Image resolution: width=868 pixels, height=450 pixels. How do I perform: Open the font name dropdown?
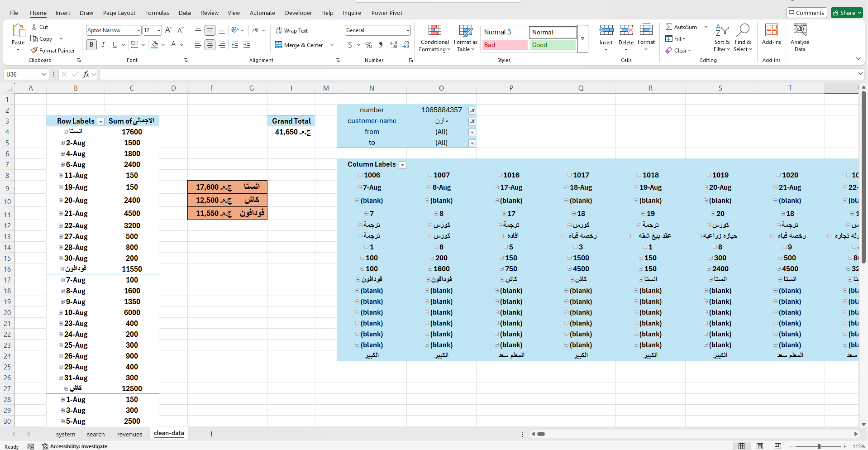pyautogui.click(x=138, y=30)
